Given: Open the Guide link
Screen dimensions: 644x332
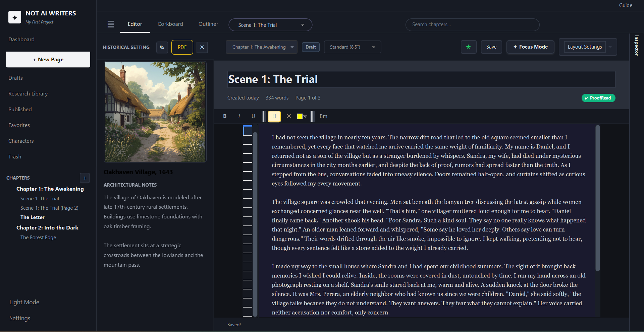Looking at the screenshot, I should (x=626, y=5).
